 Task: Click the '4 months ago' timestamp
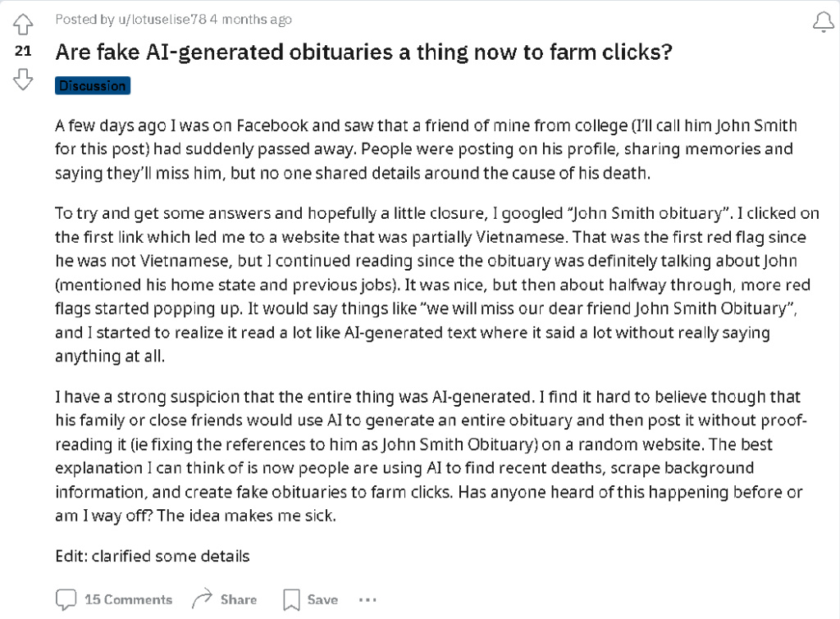(251, 20)
